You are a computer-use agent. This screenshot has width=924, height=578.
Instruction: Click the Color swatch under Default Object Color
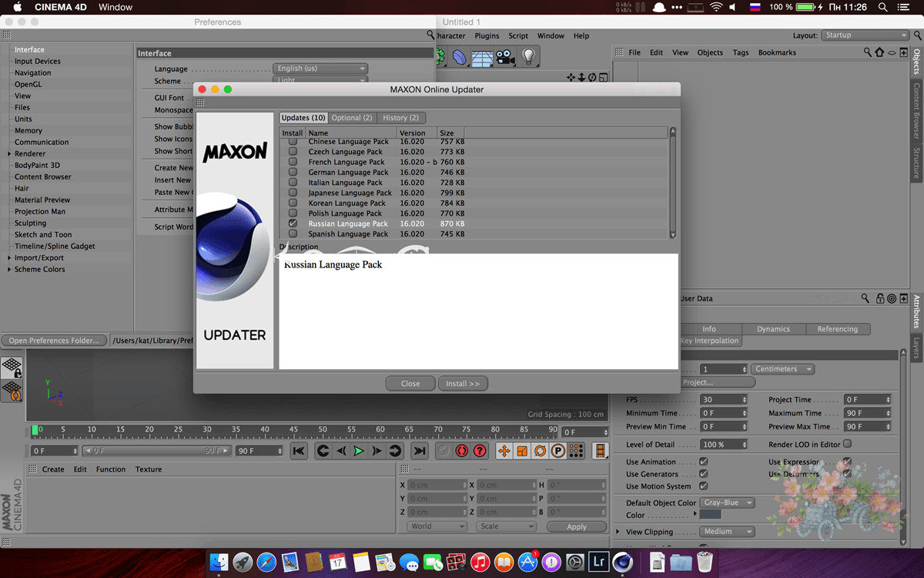[x=710, y=515]
